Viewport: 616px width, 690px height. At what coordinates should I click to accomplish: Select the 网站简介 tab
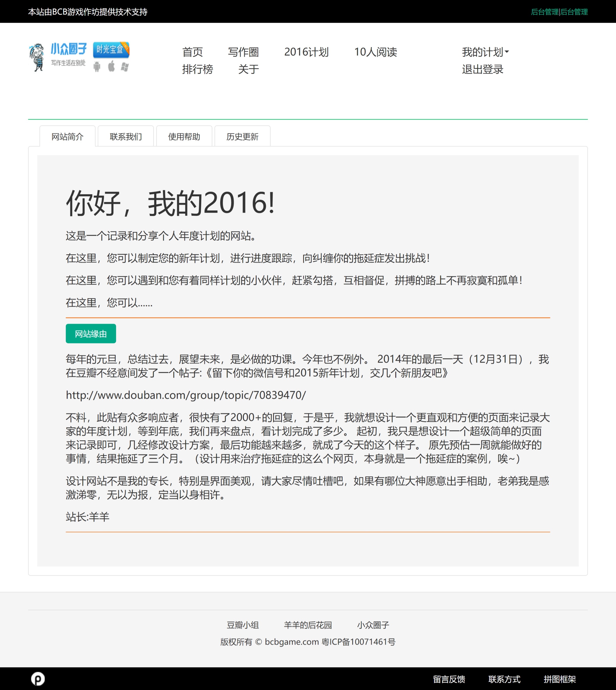67,136
